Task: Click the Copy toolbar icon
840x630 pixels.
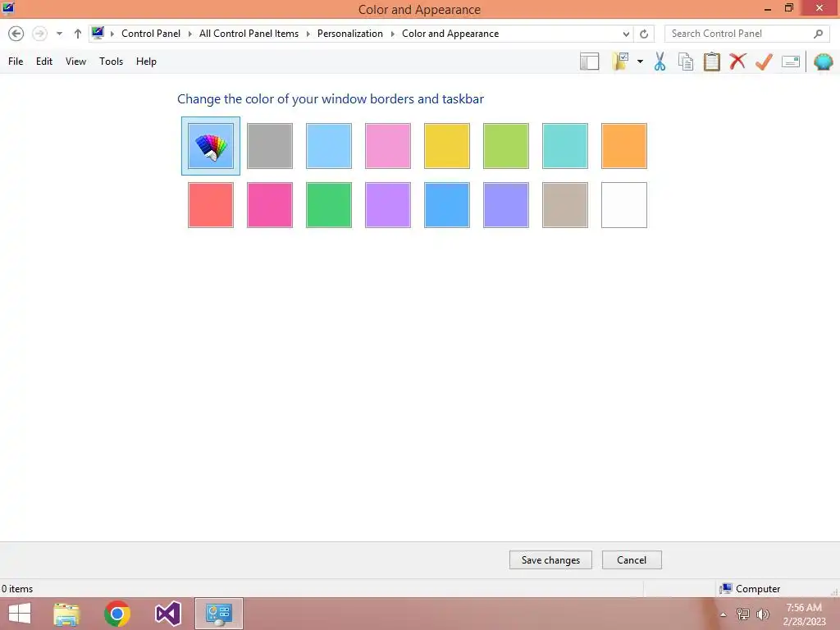Action: pos(686,62)
